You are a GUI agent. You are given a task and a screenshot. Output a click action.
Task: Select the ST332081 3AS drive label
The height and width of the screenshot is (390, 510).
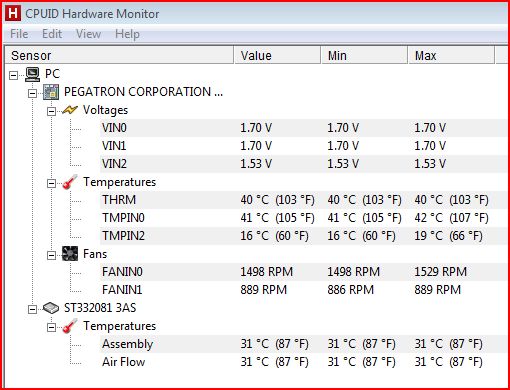[100, 308]
